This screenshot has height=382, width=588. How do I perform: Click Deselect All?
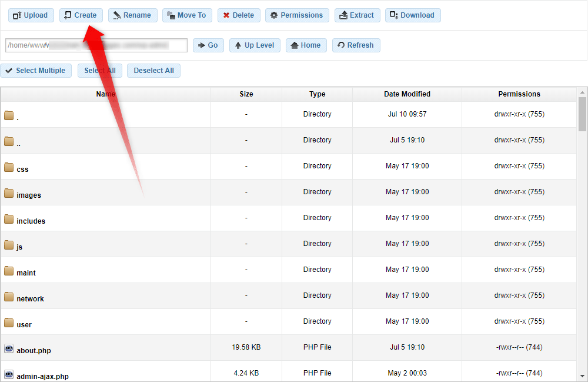153,71
